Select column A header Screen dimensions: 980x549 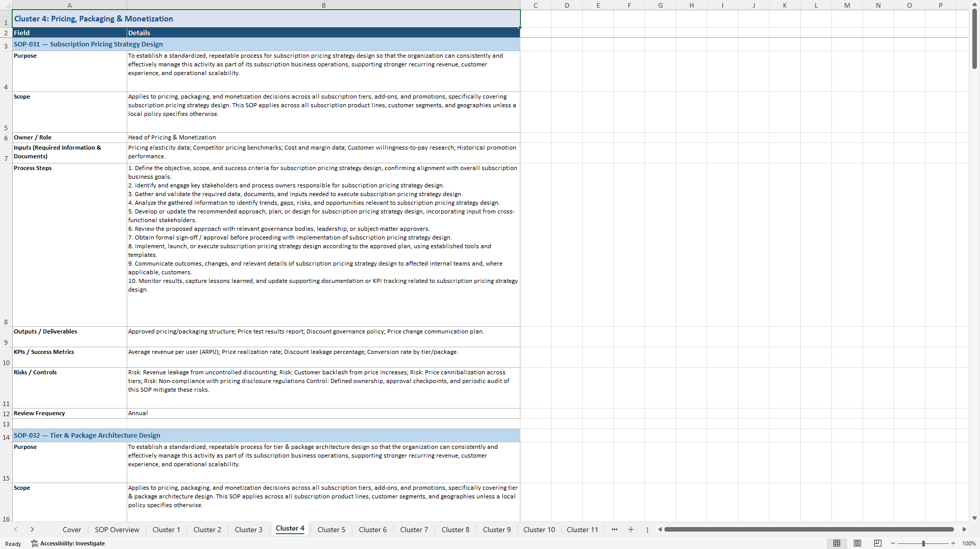point(69,5)
